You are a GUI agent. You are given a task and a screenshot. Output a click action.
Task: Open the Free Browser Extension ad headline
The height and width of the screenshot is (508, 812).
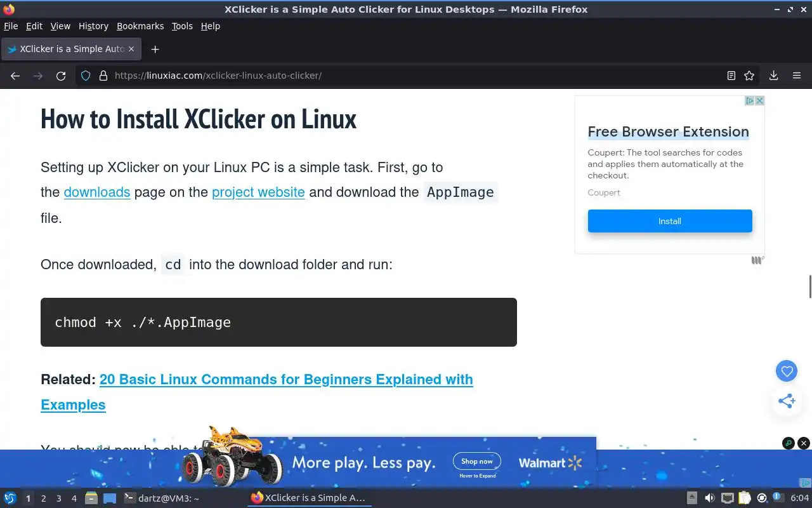[x=668, y=132]
